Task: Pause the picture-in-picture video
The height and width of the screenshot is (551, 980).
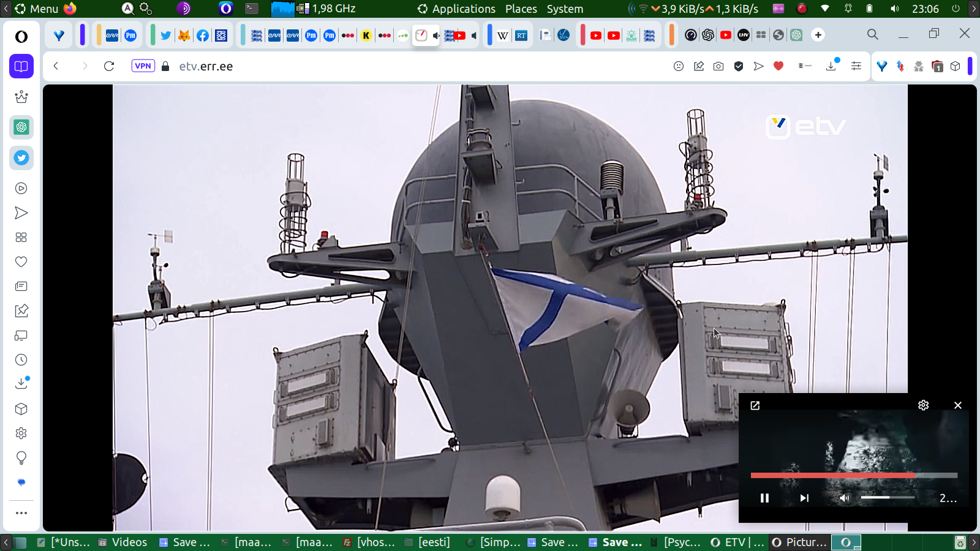Action: (764, 498)
